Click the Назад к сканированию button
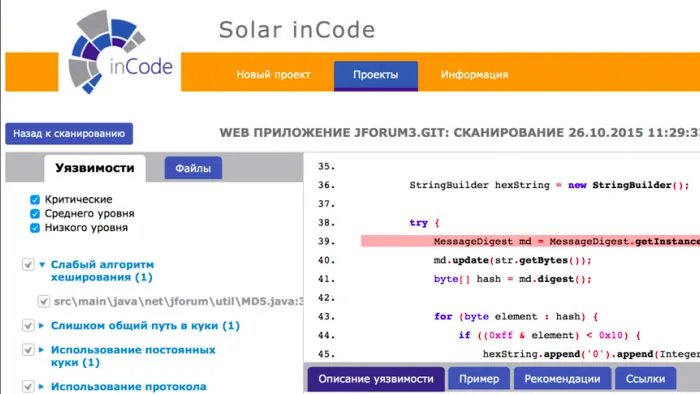 click(69, 133)
